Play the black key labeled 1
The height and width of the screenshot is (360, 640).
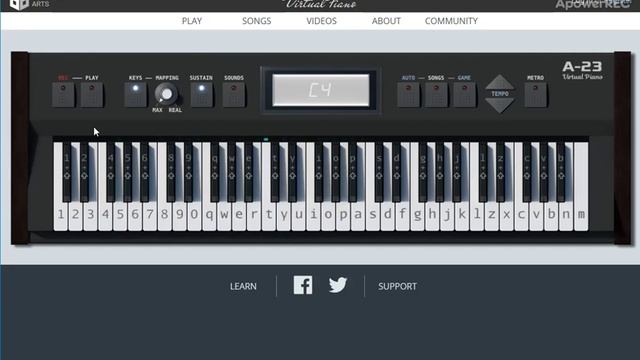(67, 171)
